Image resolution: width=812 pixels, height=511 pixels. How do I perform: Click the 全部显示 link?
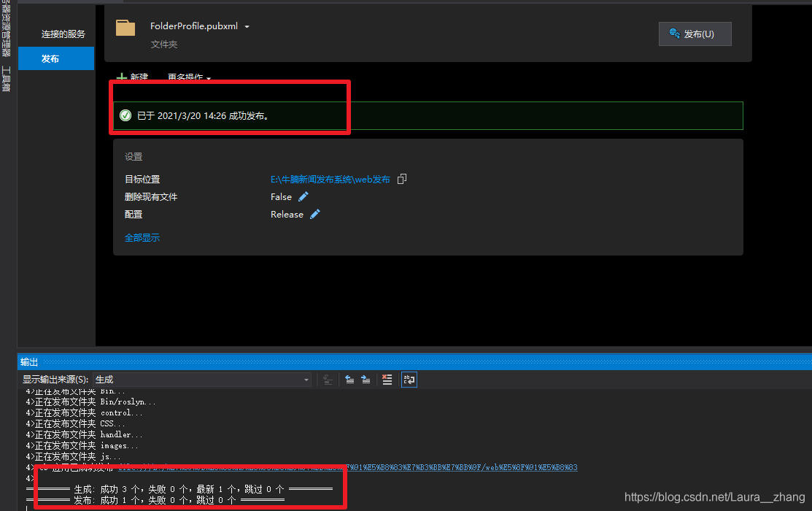pos(142,237)
